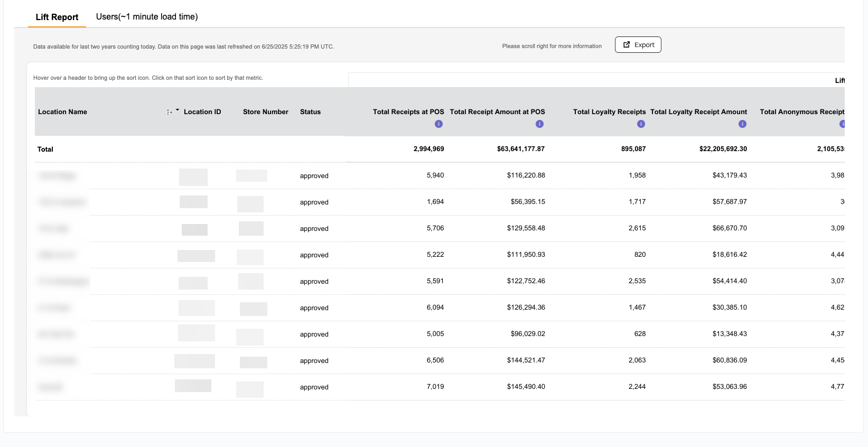
Task: Click the Export button
Action: pos(638,45)
